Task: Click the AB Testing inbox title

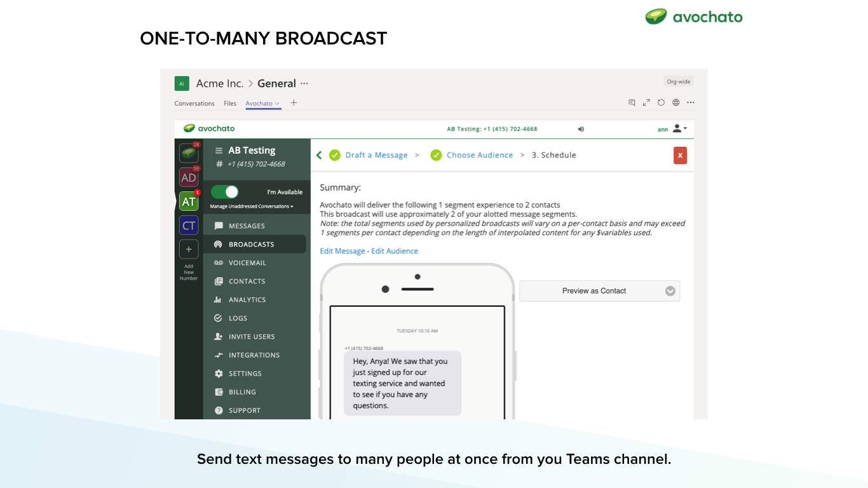Action: tap(252, 151)
